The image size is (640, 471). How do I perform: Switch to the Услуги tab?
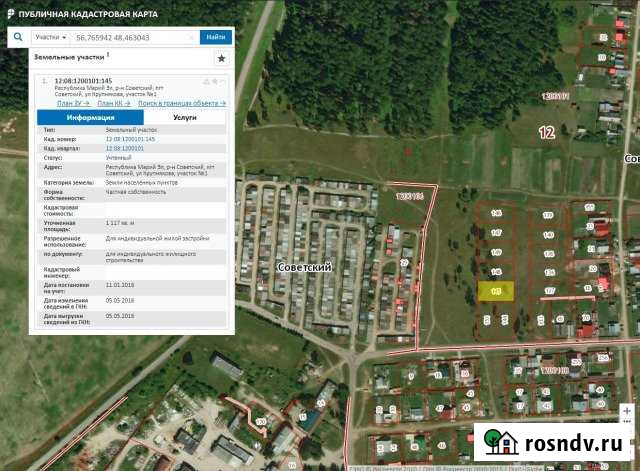pyautogui.click(x=184, y=117)
